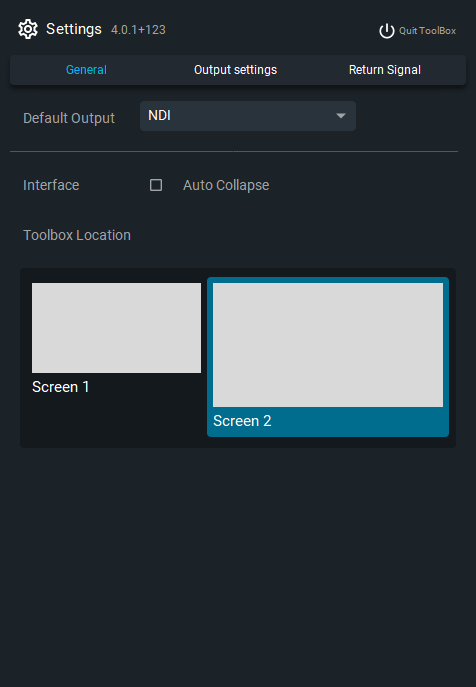476x687 pixels.
Task: Click the Default Output dropdown arrow
Action: [x=341, y=116]
